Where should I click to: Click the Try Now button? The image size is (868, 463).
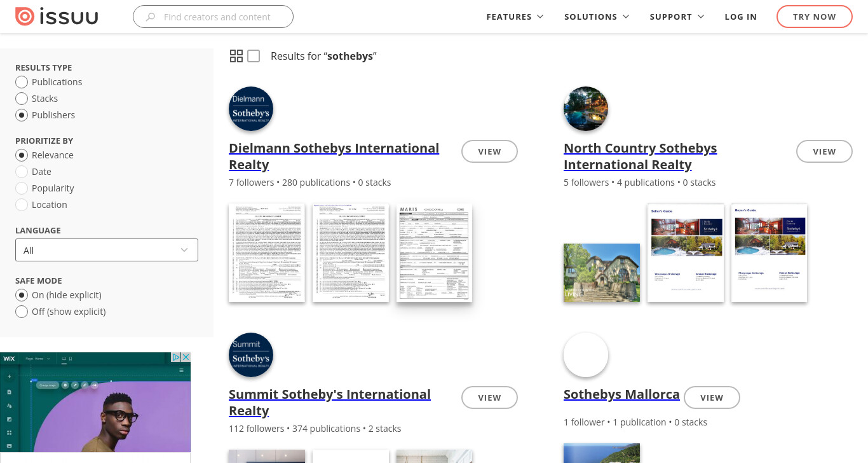click(815, 17)
